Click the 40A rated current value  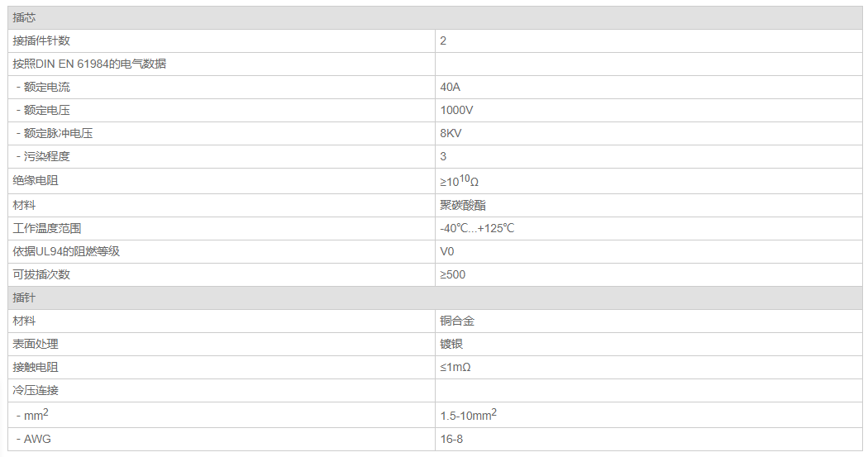coord(451,87)
